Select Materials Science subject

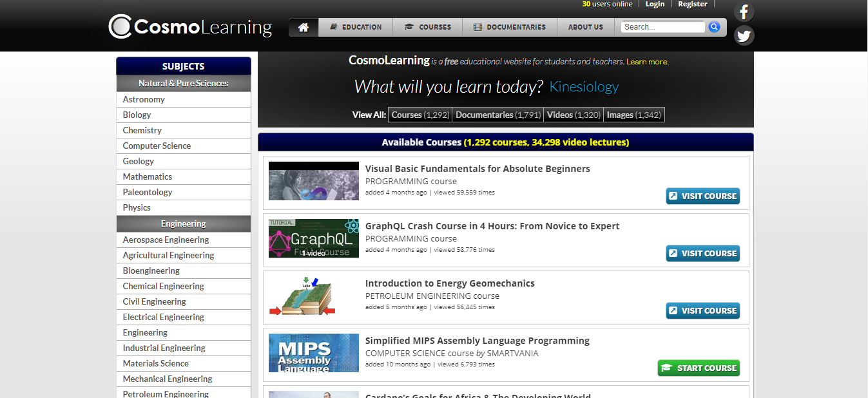click(x=184, y=363)
